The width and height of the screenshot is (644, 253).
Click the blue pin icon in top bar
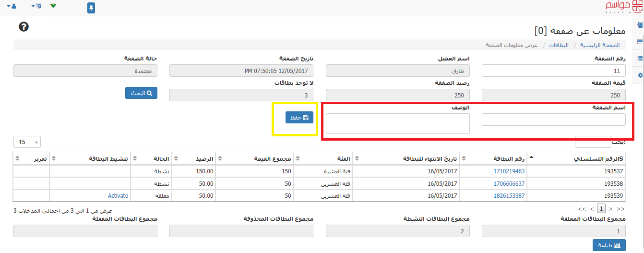coord(91,8)
